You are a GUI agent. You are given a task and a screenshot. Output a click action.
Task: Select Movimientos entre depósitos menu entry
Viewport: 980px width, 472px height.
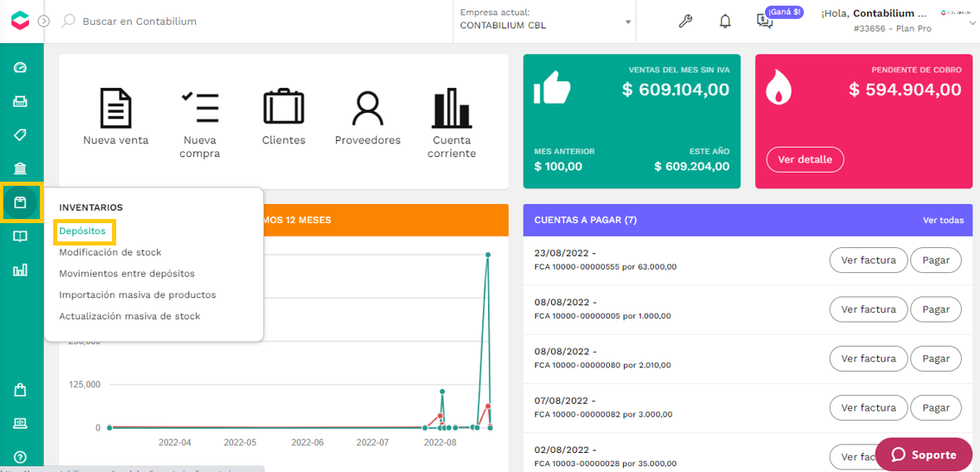[127, 274]
